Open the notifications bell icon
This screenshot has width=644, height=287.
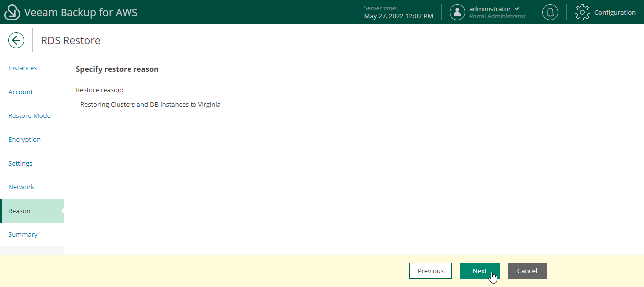pos(550,13)
